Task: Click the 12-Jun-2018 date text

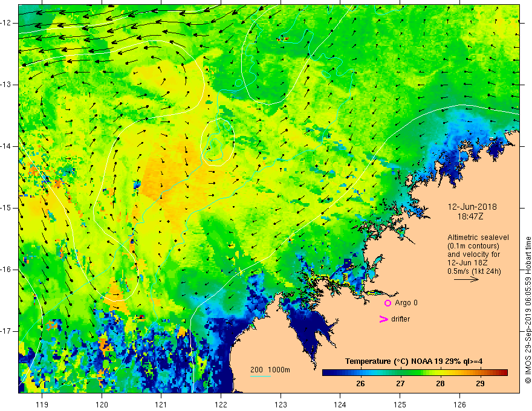Action: tap(472, 207)
